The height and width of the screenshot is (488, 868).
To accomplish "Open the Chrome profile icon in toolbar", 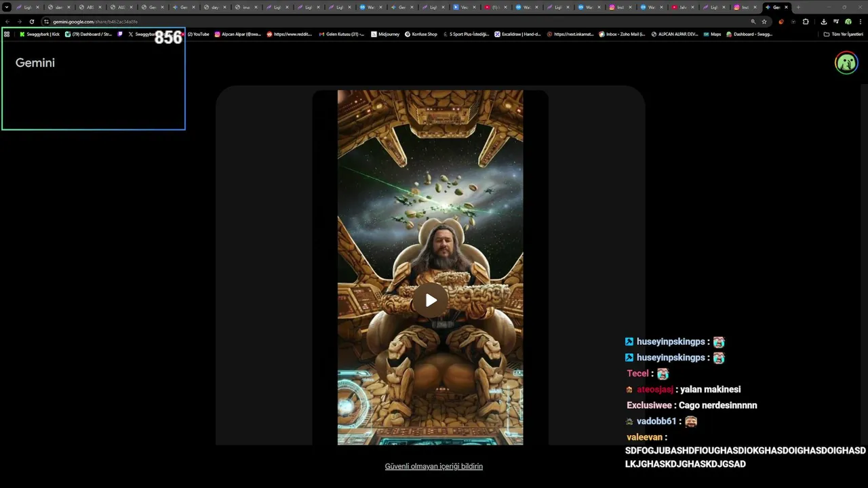I will pyautogui.click(x=848, y=22).
